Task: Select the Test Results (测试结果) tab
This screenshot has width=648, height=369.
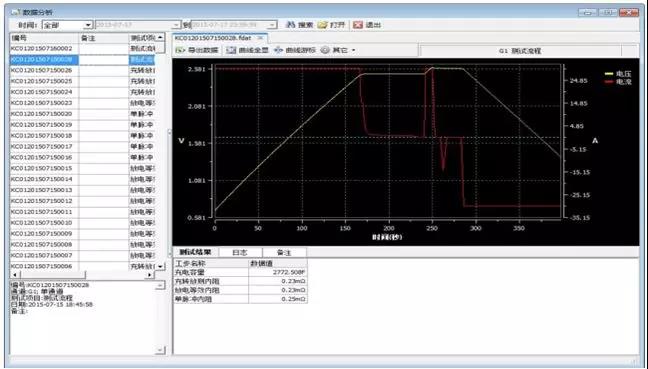Action: click(x=195, y=252)
